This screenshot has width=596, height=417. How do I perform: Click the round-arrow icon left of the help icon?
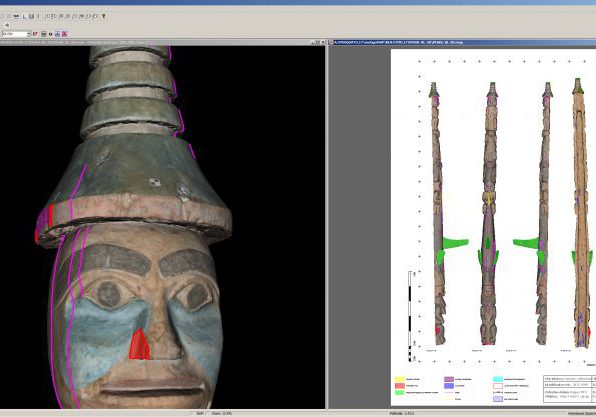[95, 16]
